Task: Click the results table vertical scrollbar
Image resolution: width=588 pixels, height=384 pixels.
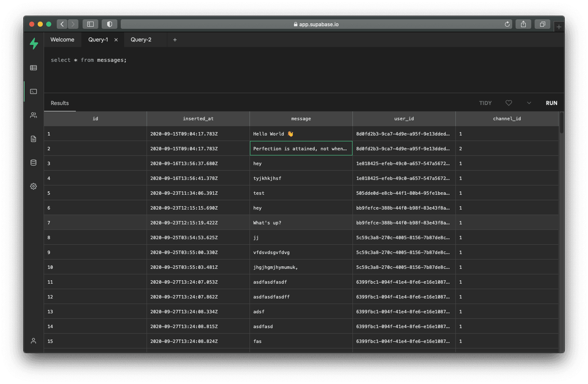Action: (x=562, y=123)
